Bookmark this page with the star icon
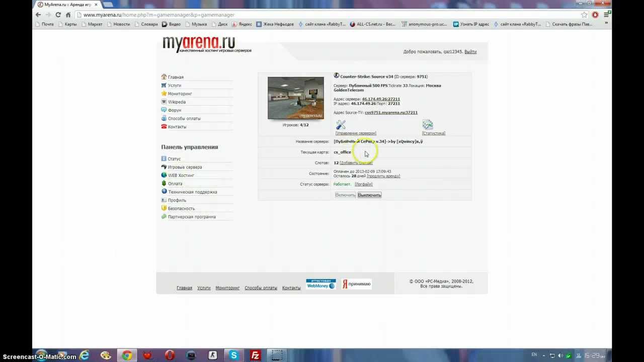The width and height of the screenshot is (644, 362). (x=584, y=15)
